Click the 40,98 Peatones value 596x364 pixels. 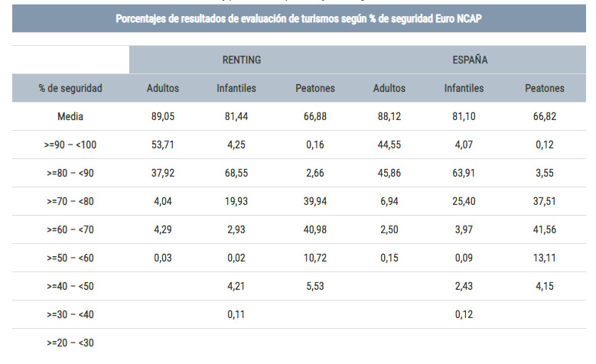315,229
